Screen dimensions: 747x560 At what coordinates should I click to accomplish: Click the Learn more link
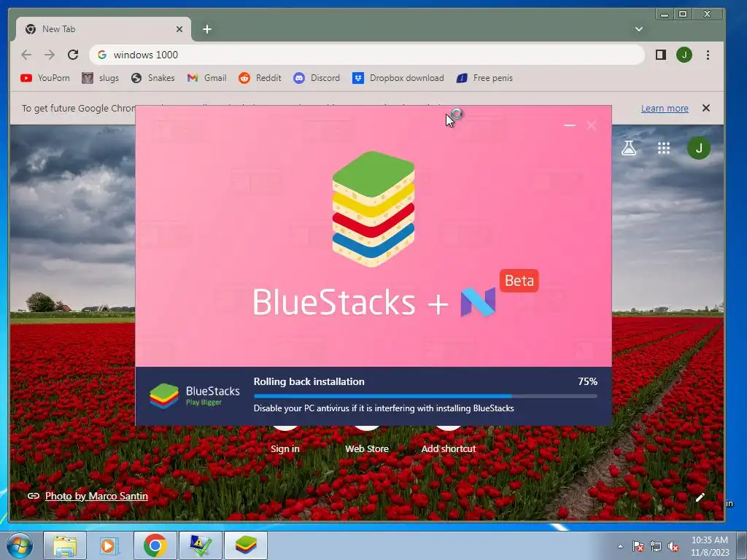(x=665, y=109)
